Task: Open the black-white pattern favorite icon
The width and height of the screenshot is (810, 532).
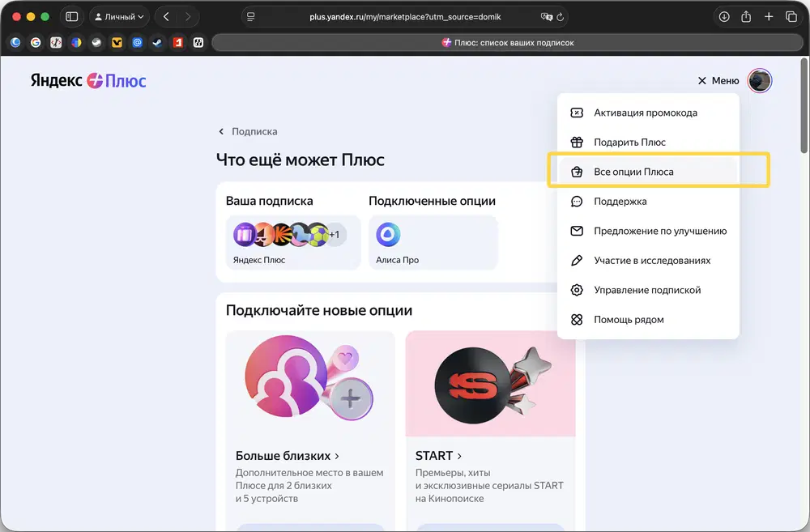Action: point(198,43)
